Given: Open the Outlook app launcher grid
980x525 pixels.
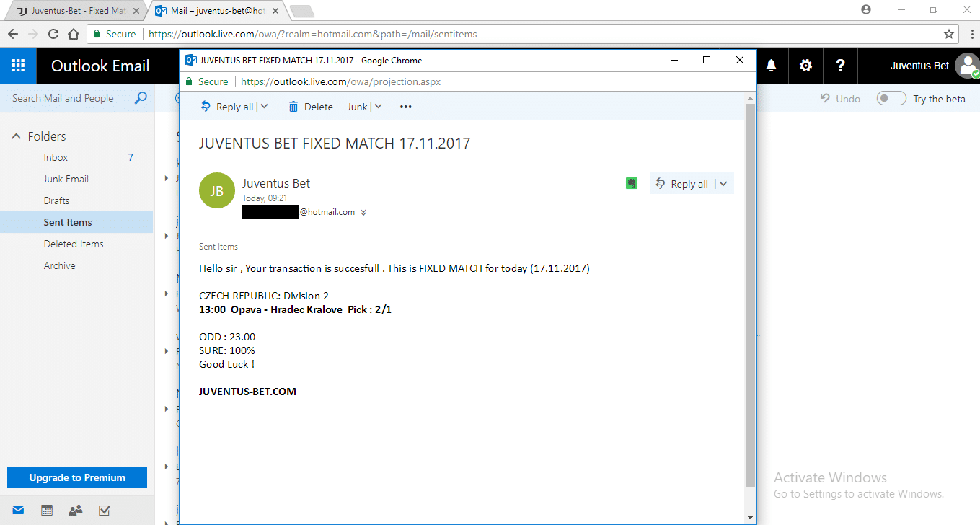Looking at the screenshot, I should coord(18,66).
